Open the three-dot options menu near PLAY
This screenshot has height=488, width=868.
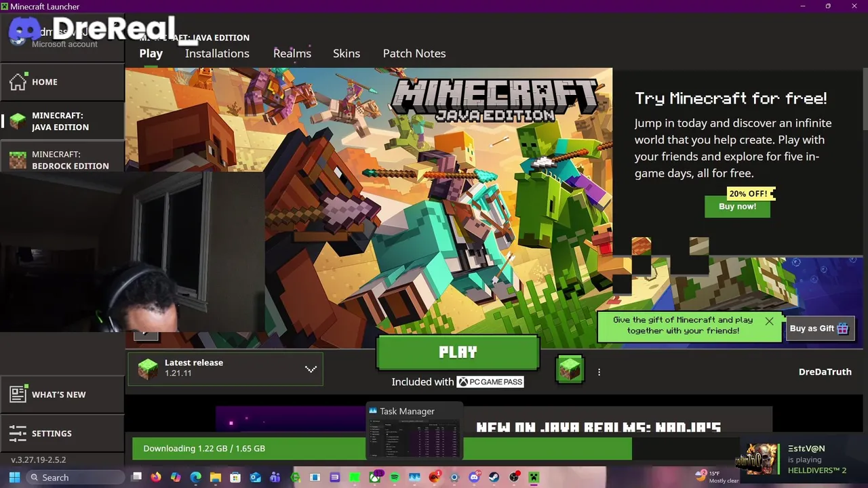(x=599, y=372)
